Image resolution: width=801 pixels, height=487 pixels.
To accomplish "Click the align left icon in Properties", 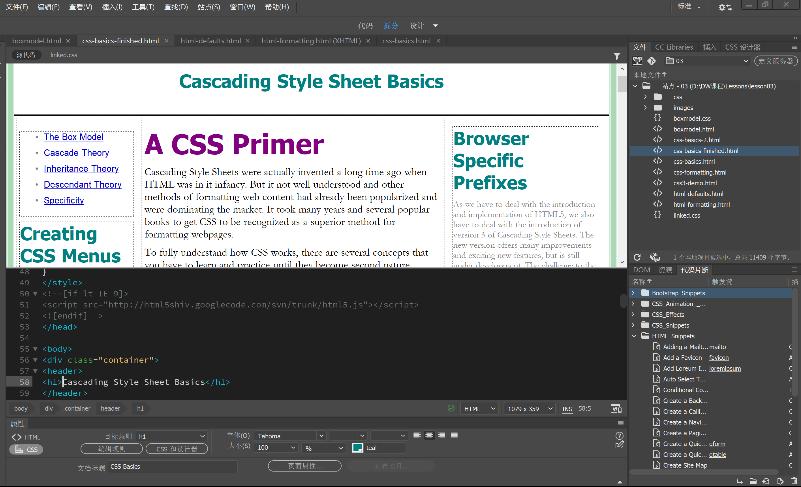I will click(x=417, y=435).
